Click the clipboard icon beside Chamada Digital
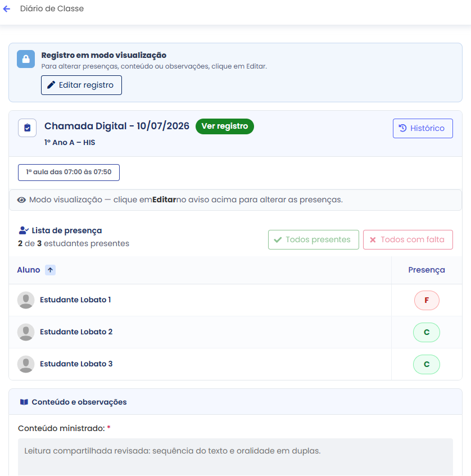 [28, 128]
